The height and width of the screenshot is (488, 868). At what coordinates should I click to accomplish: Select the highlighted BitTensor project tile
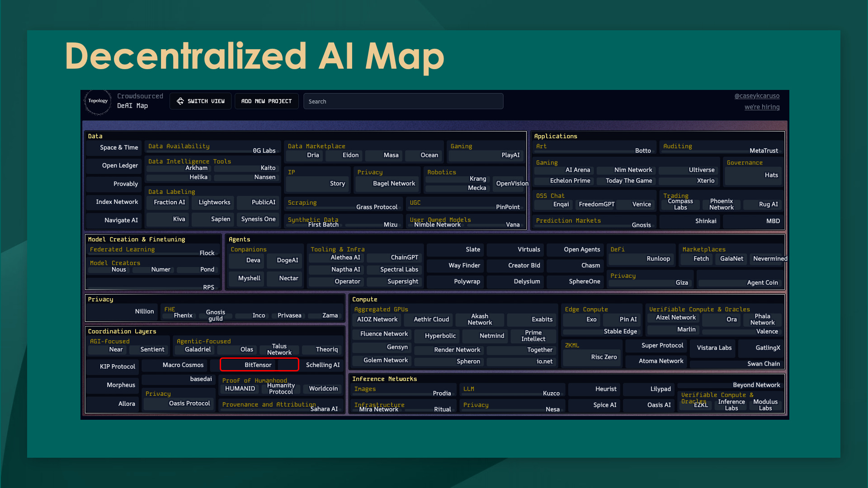click(x=259, y=365)
